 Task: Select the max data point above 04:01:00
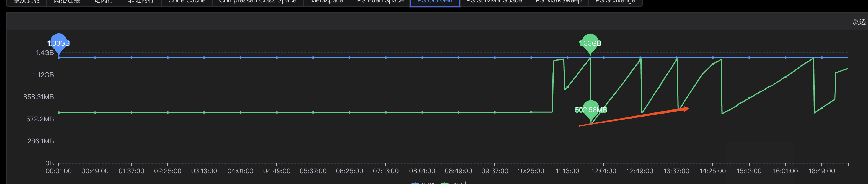[240, 57]
